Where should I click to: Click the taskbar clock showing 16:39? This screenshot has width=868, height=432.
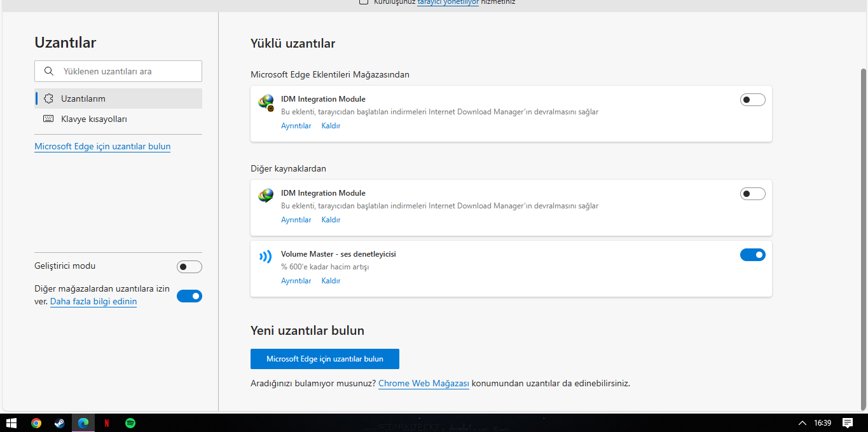(x=822, y=422)
